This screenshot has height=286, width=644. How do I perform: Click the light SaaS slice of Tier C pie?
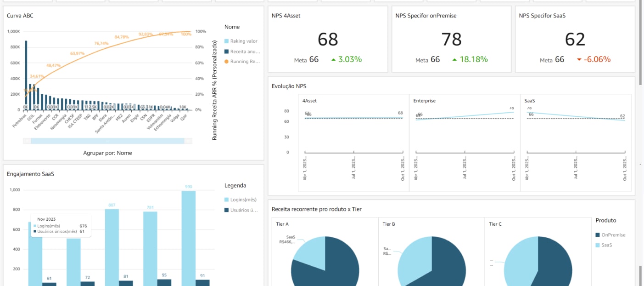point(519,262)
